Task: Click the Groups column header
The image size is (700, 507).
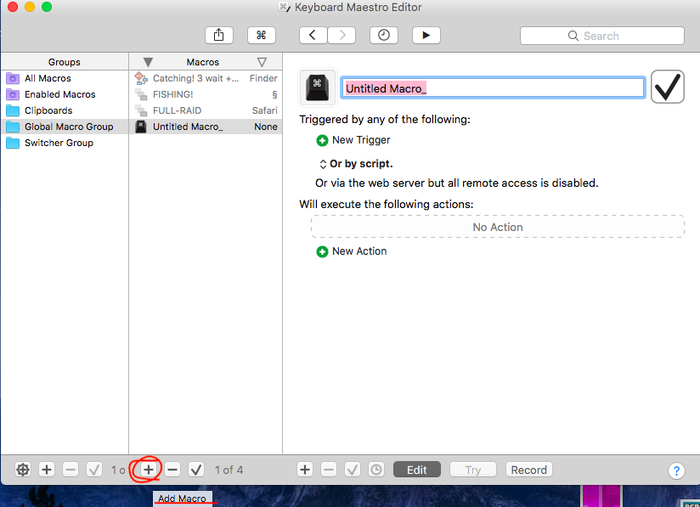Action: pos(64,62)
